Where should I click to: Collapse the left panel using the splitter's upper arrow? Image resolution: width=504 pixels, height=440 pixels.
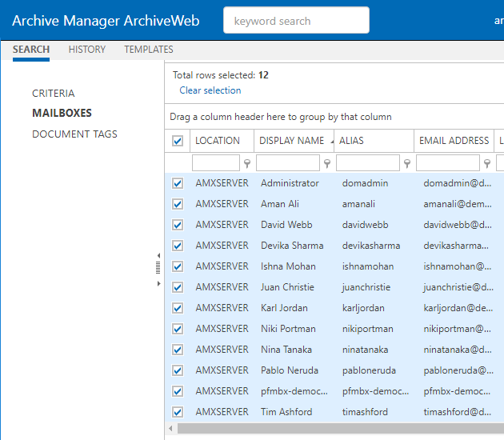pyautogui.click(x=158, y=256)
